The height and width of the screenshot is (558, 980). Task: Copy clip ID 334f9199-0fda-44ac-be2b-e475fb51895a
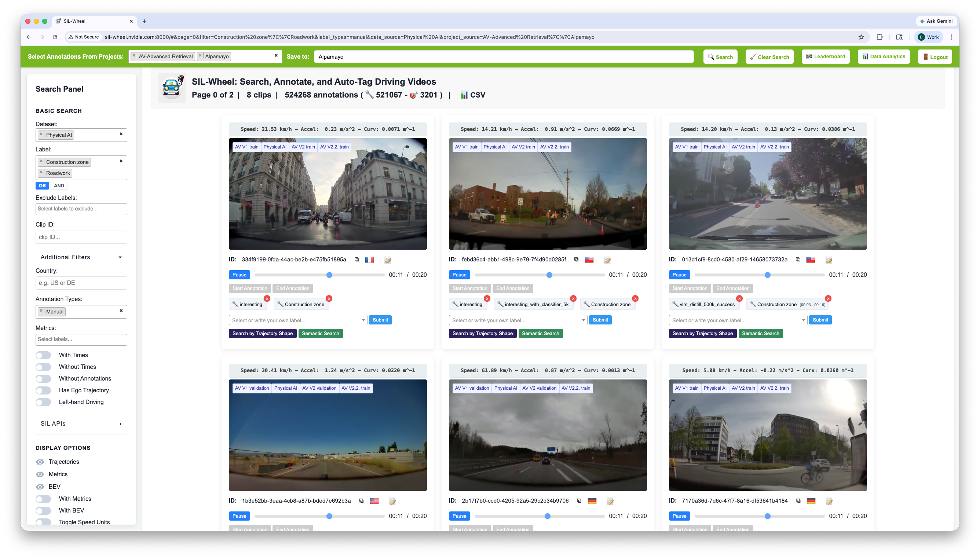[356, 260]
